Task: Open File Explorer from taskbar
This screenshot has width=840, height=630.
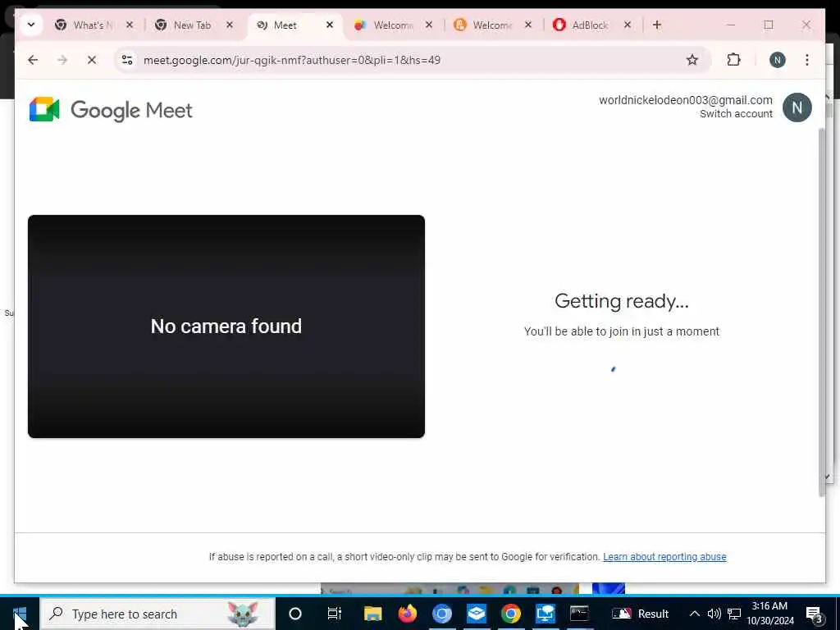Action: click(373, 614)
